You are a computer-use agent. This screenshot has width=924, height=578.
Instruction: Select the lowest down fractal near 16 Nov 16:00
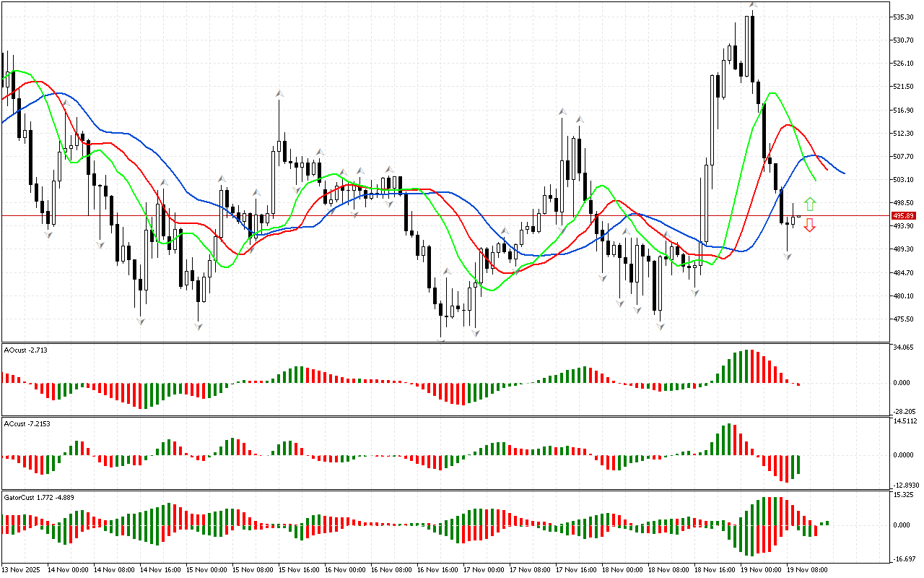441,340
